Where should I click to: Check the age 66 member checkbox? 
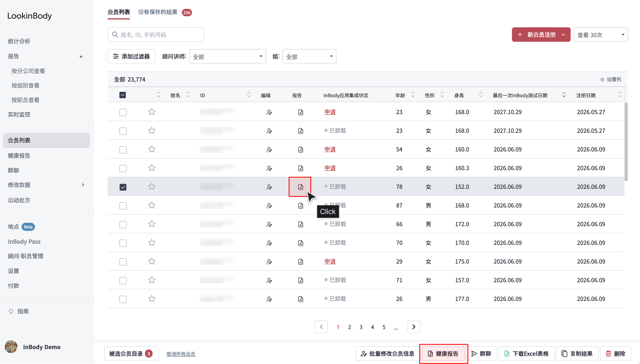[x=123, y=225]
